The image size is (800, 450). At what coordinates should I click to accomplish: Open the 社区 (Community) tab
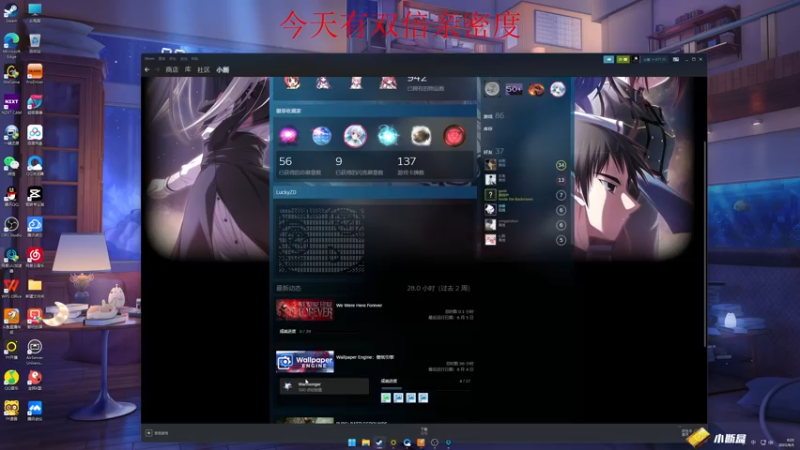pos(204,69)
